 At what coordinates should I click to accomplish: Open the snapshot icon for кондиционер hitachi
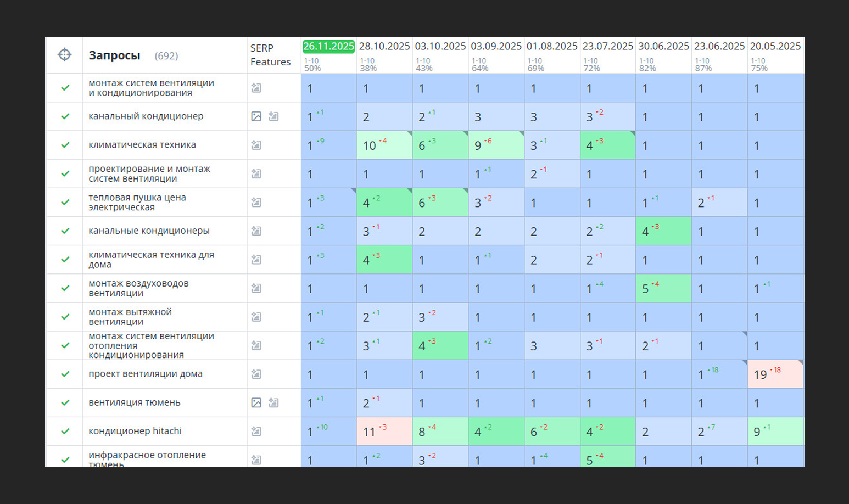(x=256, y=431)
